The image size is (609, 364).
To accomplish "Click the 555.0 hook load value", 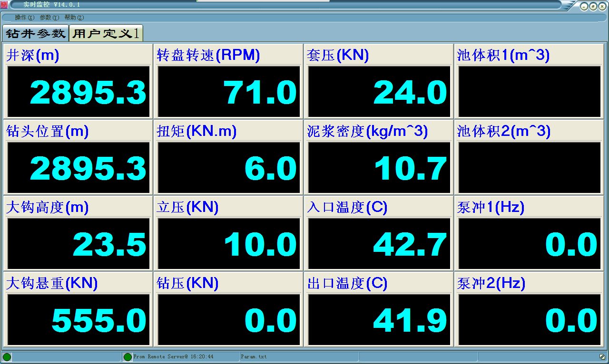I will 99,320.
